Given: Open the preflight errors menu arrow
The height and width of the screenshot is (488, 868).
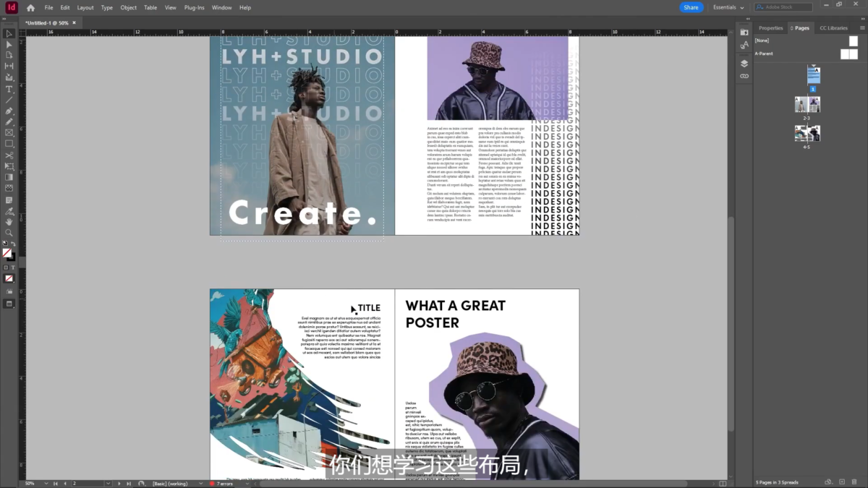Looking at the screenshot, I should click(x=247, y=483).
